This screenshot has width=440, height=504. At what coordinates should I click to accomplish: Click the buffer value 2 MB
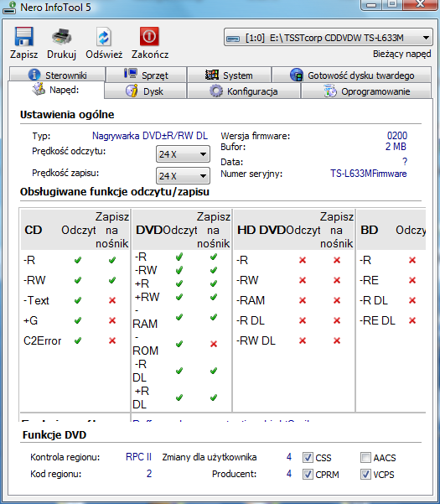[x=396, y=147]
